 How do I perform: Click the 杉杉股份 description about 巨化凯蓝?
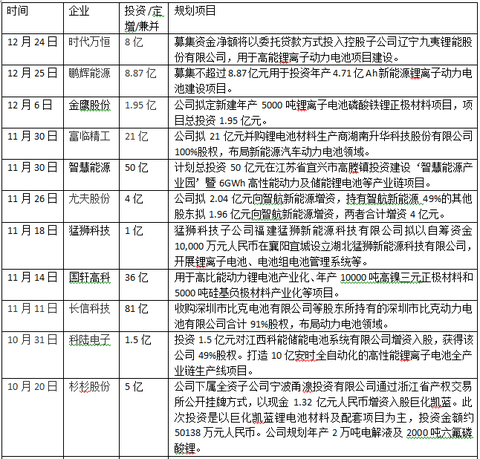[323, 417]
